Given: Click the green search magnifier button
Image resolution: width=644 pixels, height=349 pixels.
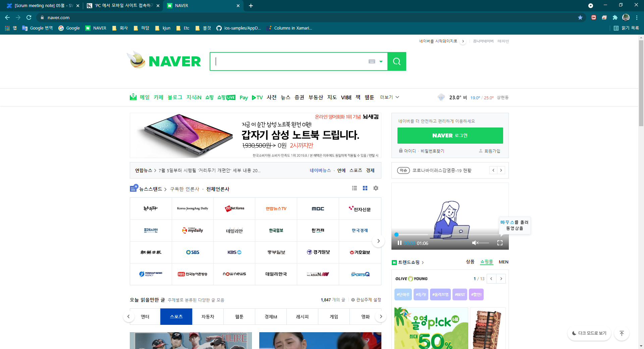Looking at the screenshot, I should tap(397, 61).
